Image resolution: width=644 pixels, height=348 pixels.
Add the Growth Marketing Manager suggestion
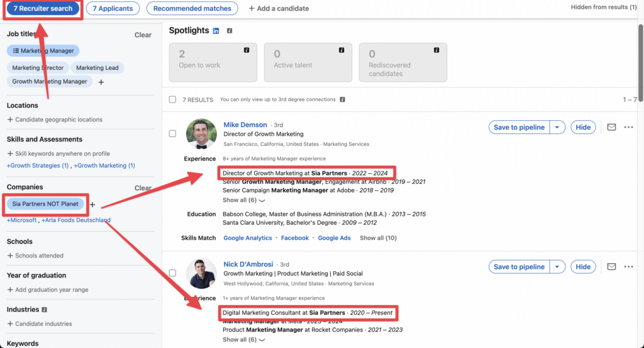coord(49,81)
